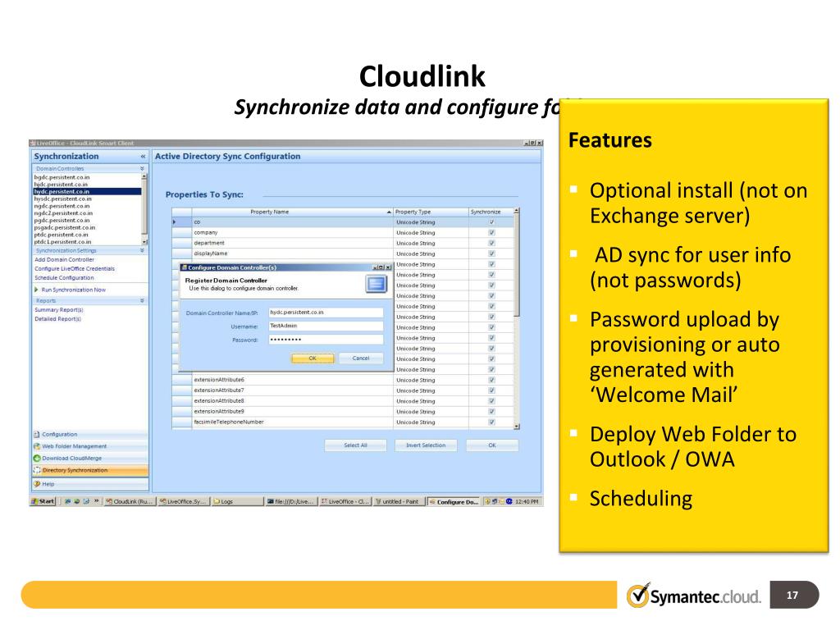Click the Domain Controllers list scrollbar
Image resolution: width=840 pixels, height=630 pixels.
pos(144,209)
